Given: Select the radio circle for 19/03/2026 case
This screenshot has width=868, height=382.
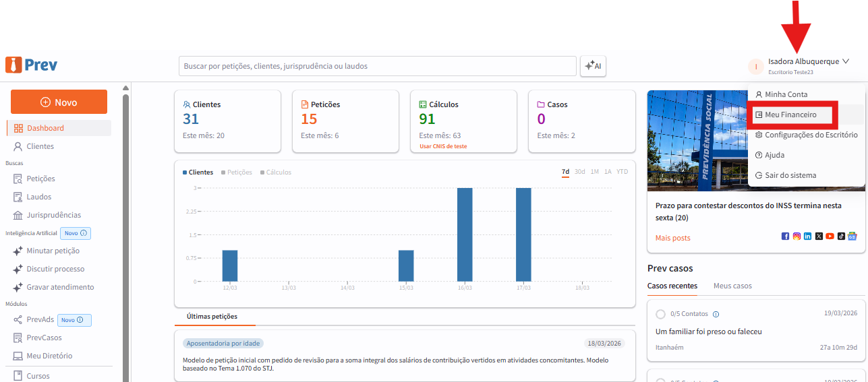Looking at the screenshot, I should pyautogui.click(x=660, y=314).
